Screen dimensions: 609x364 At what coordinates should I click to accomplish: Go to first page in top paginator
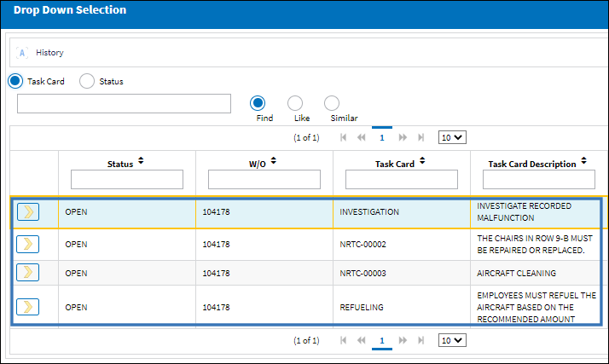(x=343, y=137)
